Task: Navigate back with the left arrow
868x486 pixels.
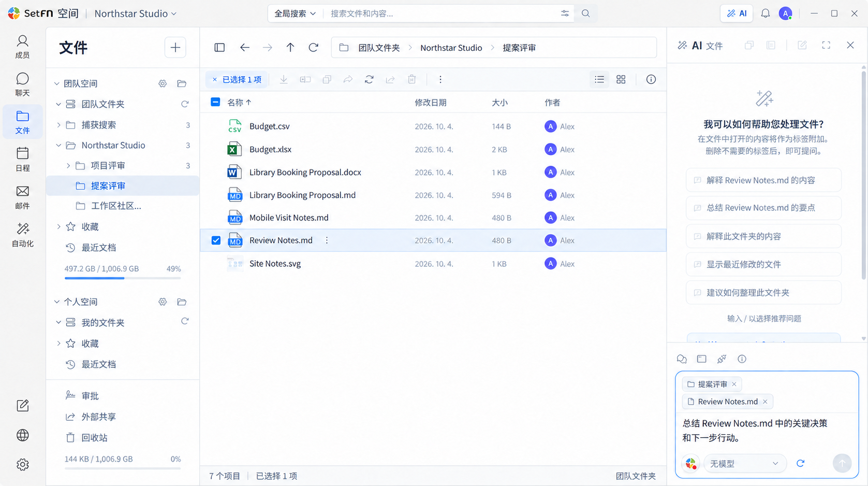Action: 245,48
